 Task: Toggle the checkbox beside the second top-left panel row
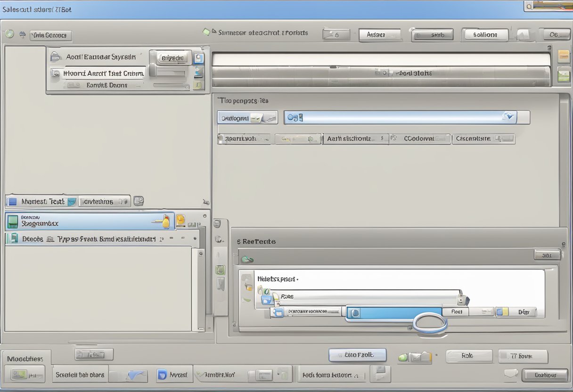pyautogui.click(x=57, y=73)
